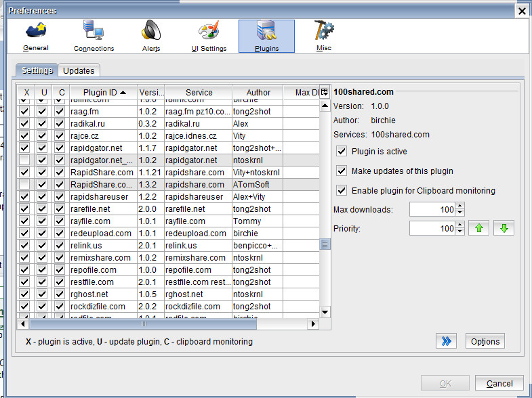The image size is (532, 398).
Task: Open the Misc preferences section
Action: pos(324,37)
